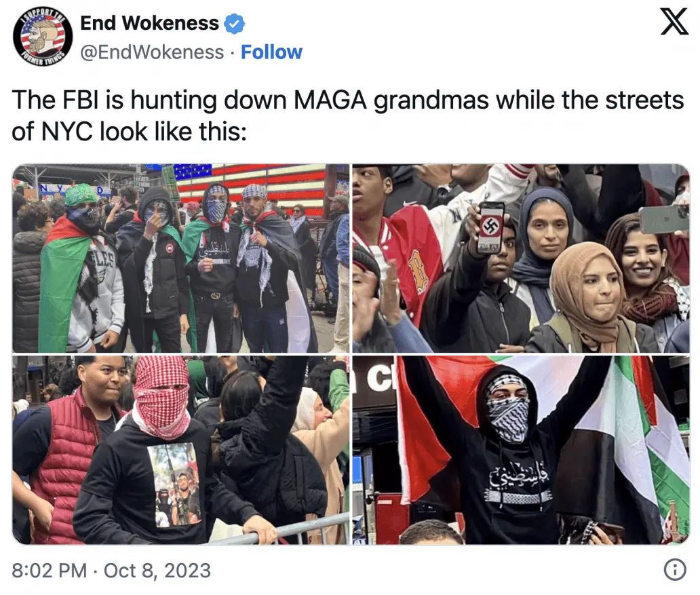700x595 pixels.
Task: Open photo with American flag billboard
Action: pos(181,258)
